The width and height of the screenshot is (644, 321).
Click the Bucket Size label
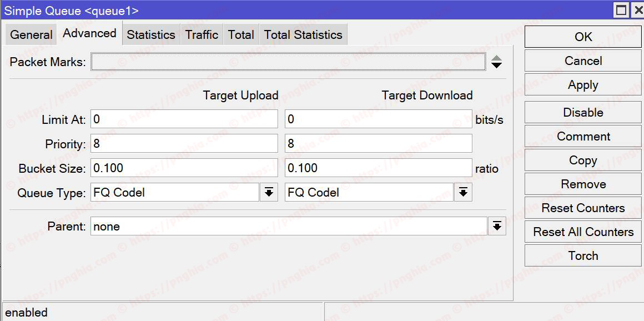pos(52,169)
